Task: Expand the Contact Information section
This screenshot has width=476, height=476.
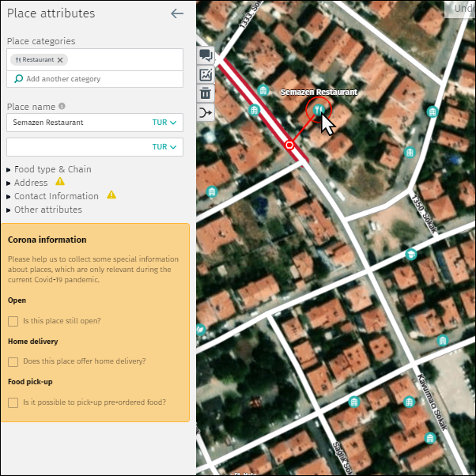Action: point(53,196)
